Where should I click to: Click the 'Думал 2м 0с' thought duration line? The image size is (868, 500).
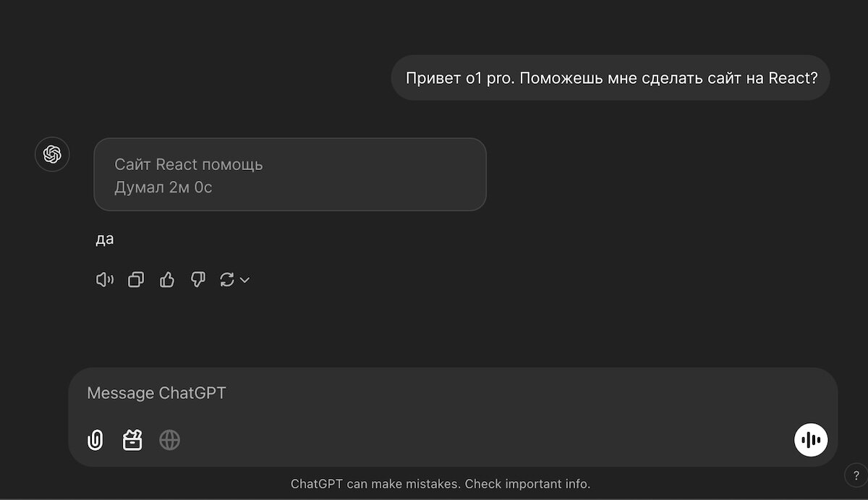(x=163, y=187)
